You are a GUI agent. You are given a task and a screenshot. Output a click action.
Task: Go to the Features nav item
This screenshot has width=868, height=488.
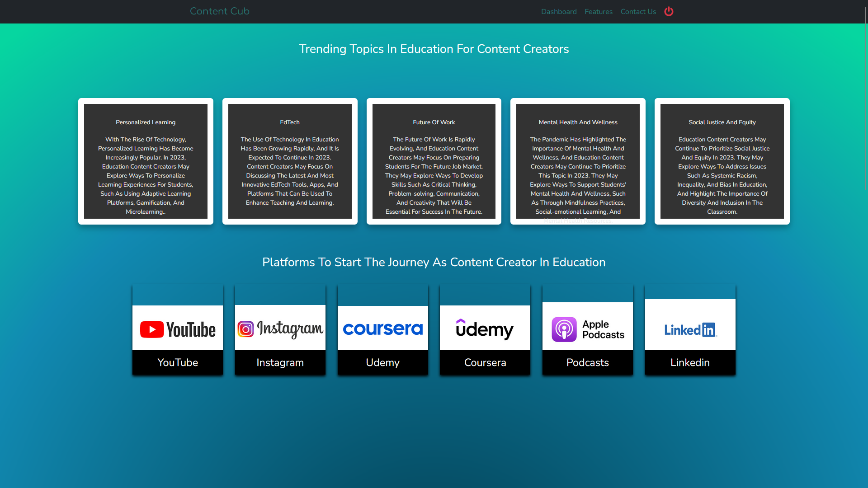[599, 12]
